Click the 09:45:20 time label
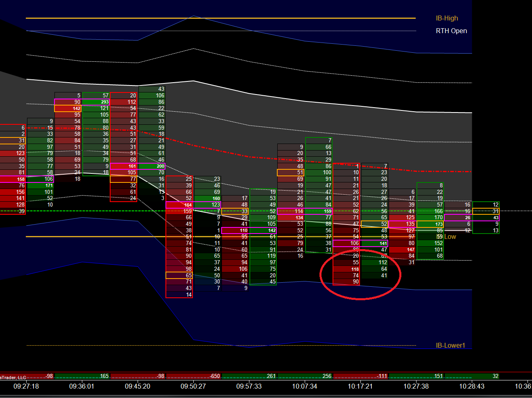This screenshot has height=398, width=532. point(137,386)
